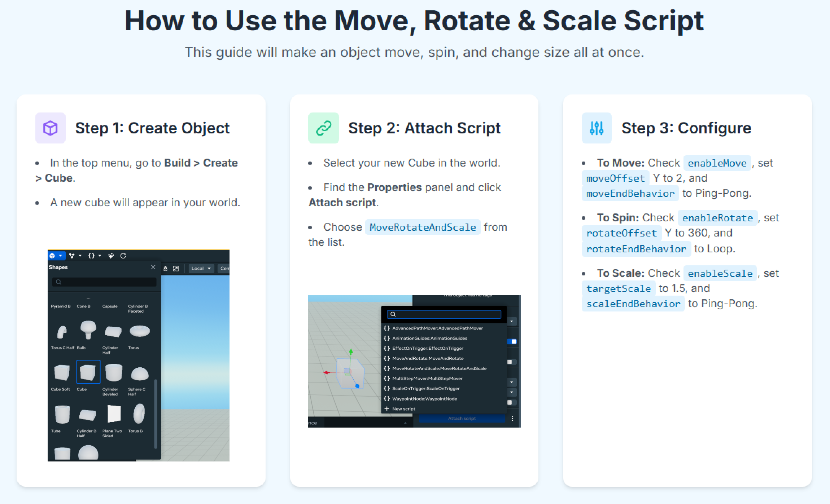
Task: Click the sparkle generative AI toolbar icon
Action: click(x=111, y=256)
